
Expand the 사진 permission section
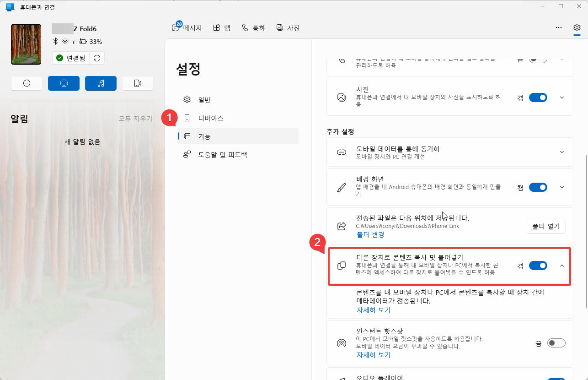(x=561, y=97)
